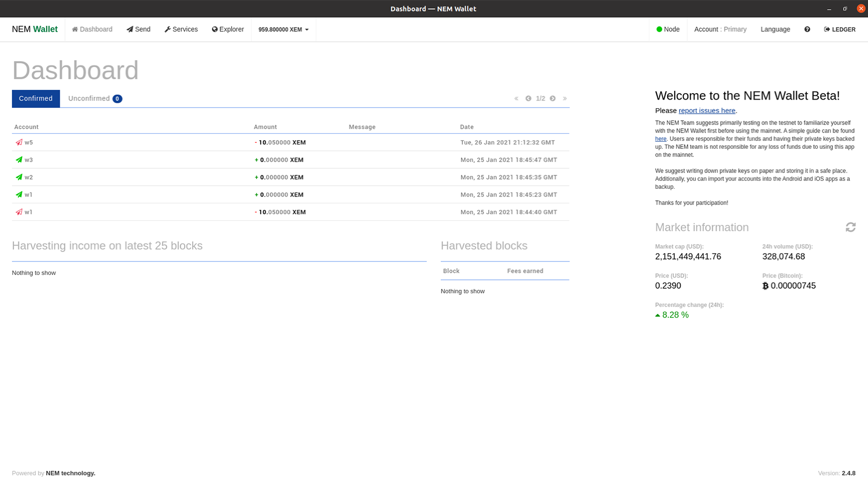Open the w3 transaction row amount
Viewport: 868px width, 487px height.
tap(279, 160)
